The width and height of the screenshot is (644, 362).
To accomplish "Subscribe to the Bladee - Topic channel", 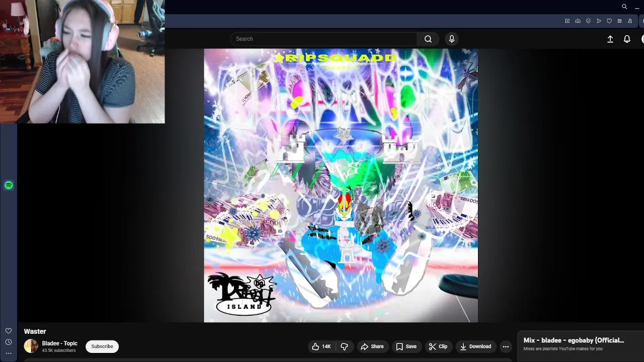I will click(102, 346).
